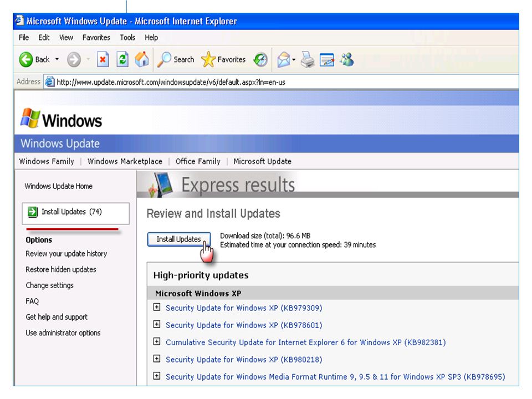The height and width of the screenshot is (399, 532).
Task: Open the Help menu
Action: tap(151, 37)
